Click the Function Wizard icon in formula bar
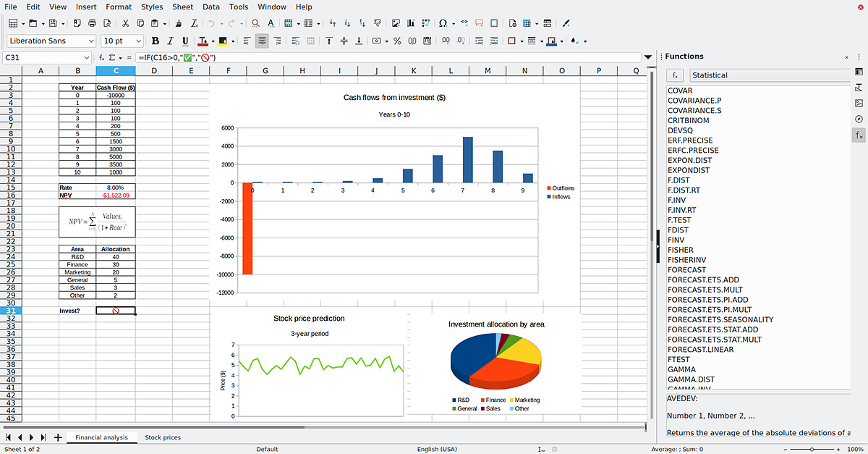Viewport: 868px width, 454px height. 102,57
